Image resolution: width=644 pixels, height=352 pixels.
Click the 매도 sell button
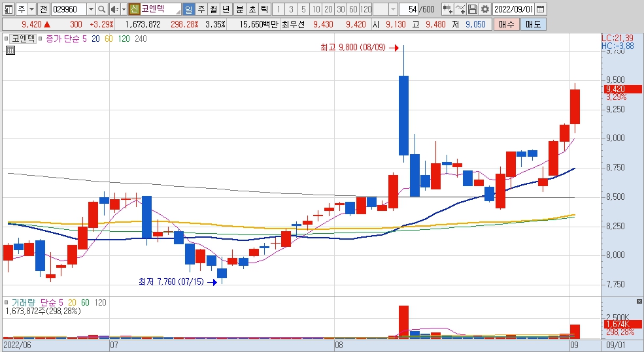pyautogui.click(x=533, y=25)
